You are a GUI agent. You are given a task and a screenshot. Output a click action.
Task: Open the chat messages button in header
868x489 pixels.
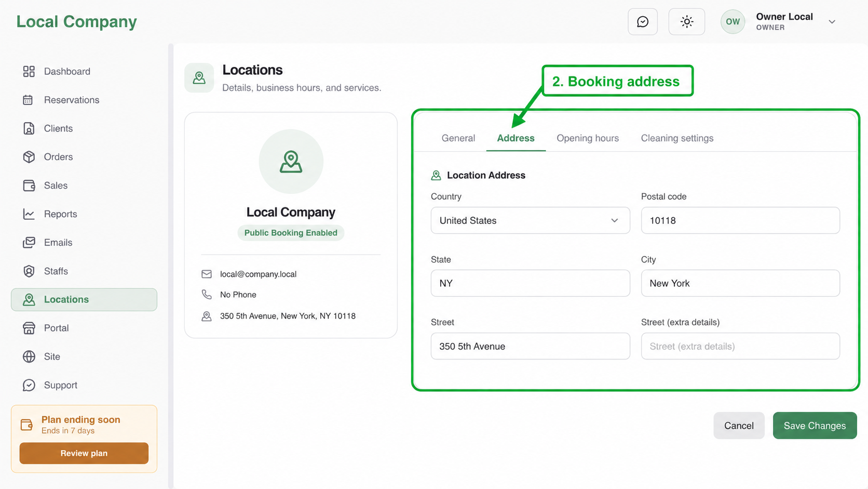[x=643, y=22]
